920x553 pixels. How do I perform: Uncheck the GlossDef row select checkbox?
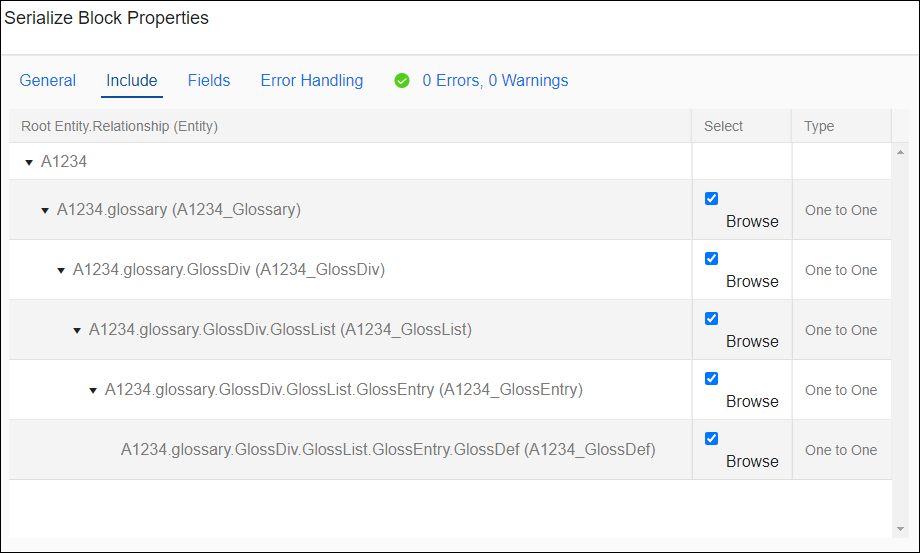[711, 438]
